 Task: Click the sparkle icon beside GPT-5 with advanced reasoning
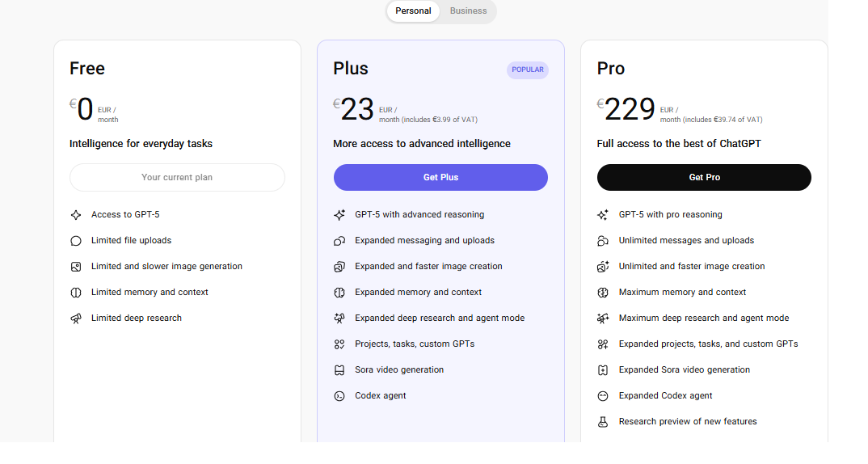339,215
